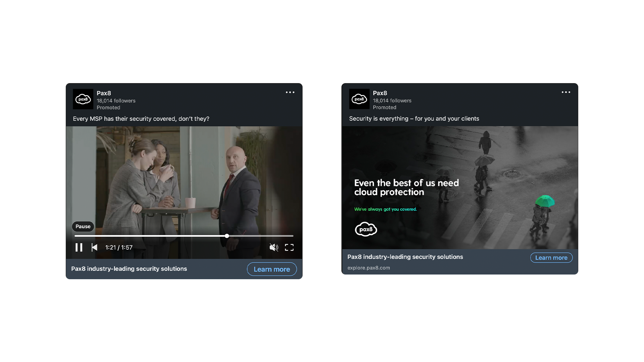Click Learn more button on the image ad
The width and height of the screenshot is (644, 362).
point(551,257)
